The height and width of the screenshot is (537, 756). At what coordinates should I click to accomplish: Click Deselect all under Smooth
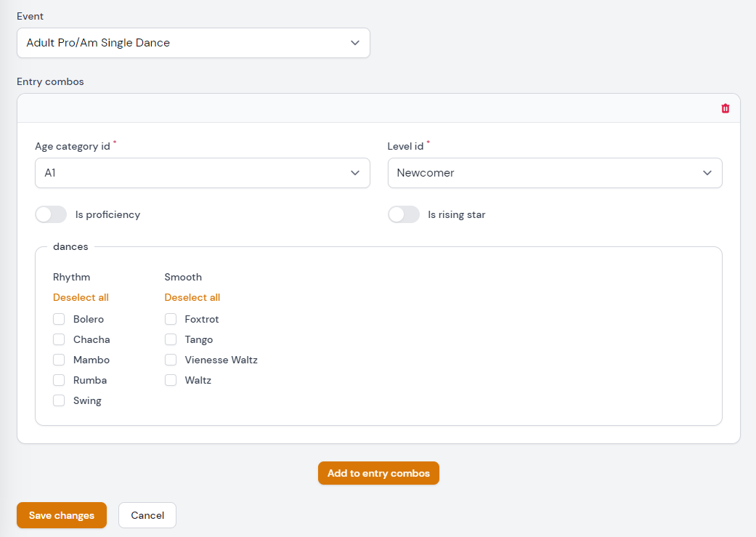192,297
